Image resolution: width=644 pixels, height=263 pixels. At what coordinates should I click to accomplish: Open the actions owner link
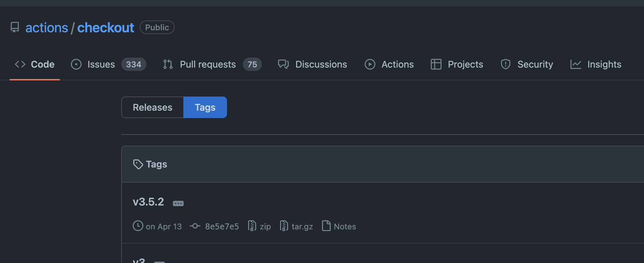pyautogui.click(x=47, y=28)
